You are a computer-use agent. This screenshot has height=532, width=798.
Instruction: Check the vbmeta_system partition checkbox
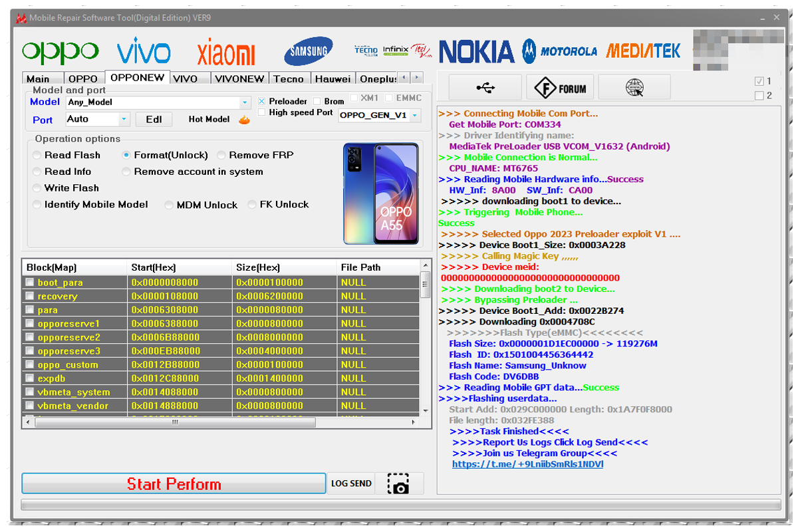pos(29,392)
